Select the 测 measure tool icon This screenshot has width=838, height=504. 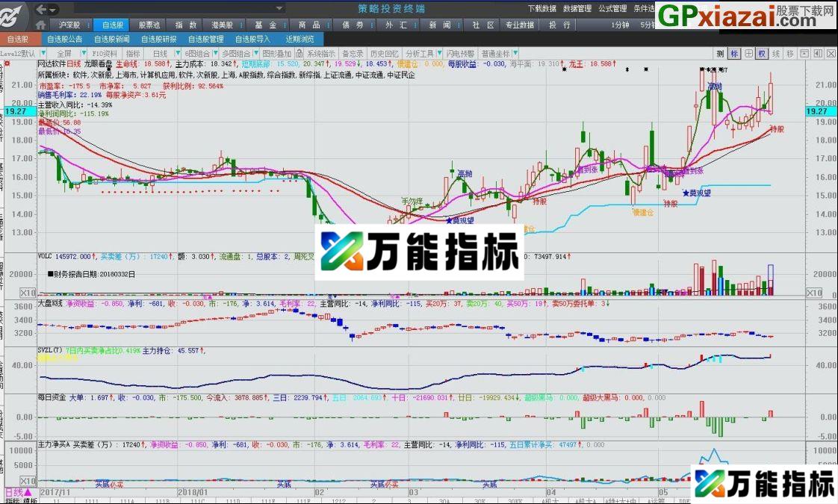(x=719, y=53)
